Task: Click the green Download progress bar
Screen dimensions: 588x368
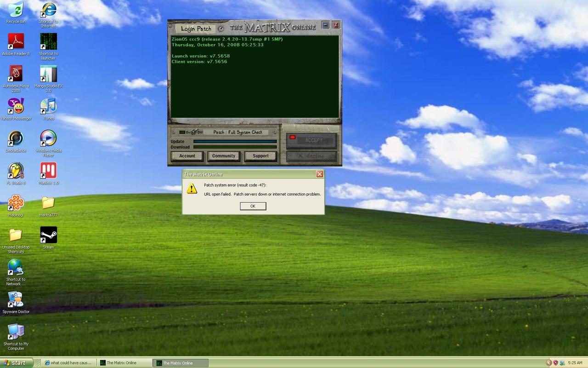Action: click(x=235, y=147)
